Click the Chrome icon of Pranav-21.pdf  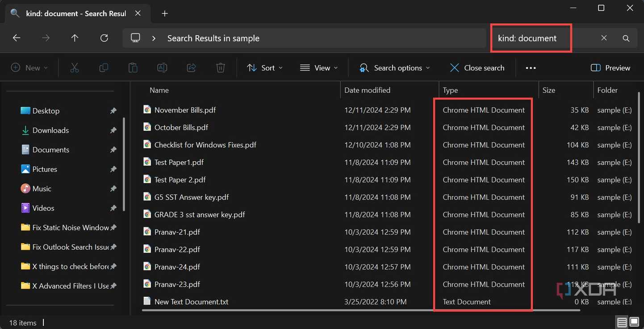147,232
